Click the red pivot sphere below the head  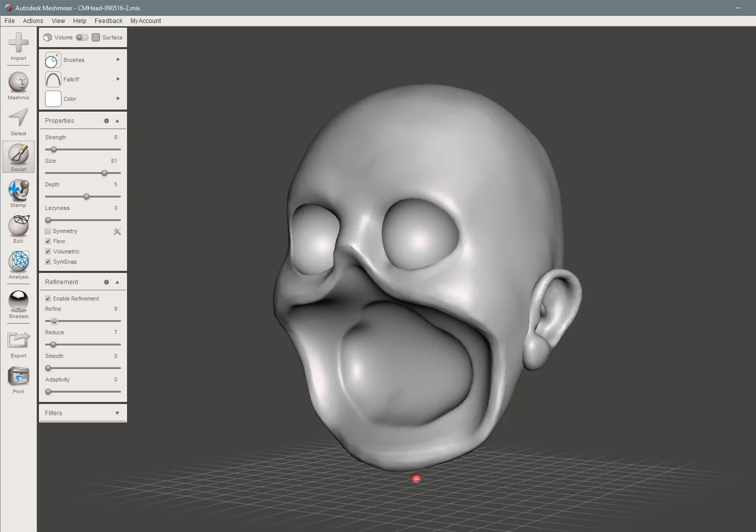click(x=416, y=478)
